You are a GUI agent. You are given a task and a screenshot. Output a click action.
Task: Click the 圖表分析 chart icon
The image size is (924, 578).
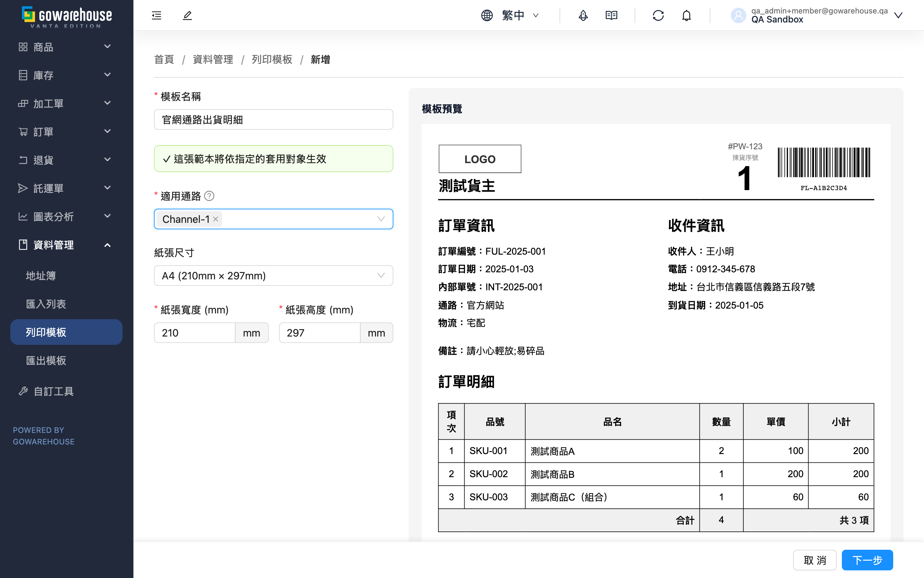click(x=23, y=216)
